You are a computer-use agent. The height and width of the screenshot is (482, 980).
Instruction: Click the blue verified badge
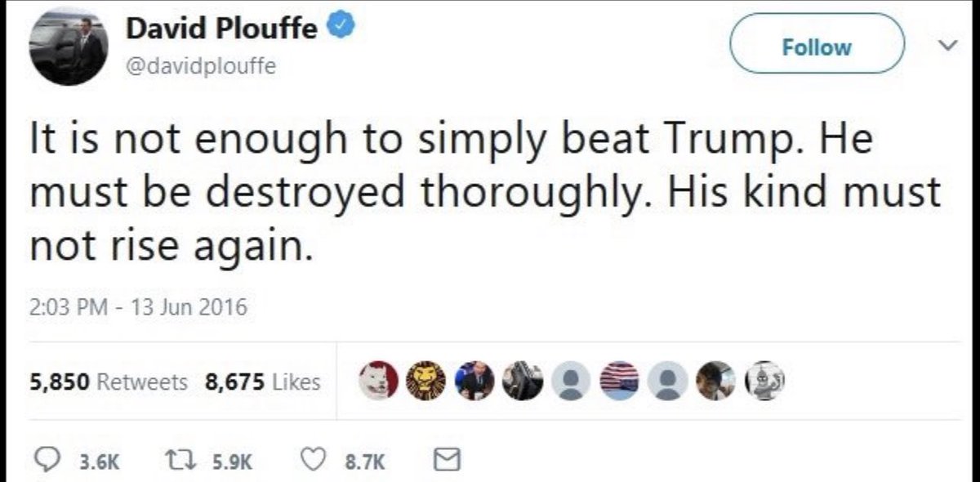click(340, 29)
